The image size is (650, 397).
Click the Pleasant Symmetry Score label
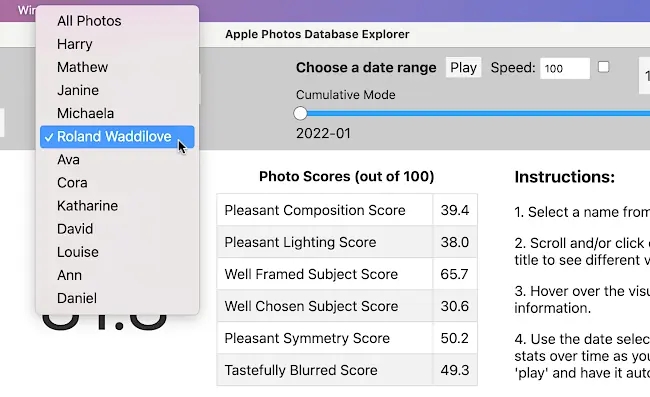click(x=307, y=338)
